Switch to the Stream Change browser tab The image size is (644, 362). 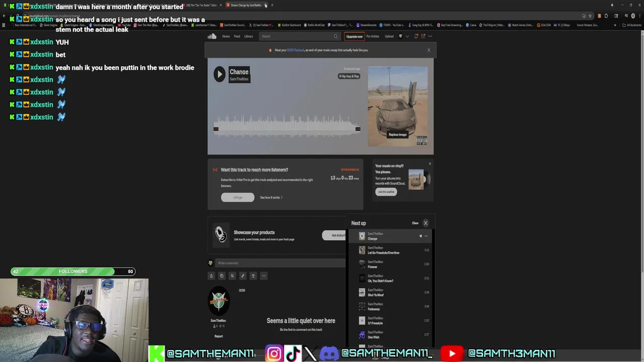pos(246,5)
